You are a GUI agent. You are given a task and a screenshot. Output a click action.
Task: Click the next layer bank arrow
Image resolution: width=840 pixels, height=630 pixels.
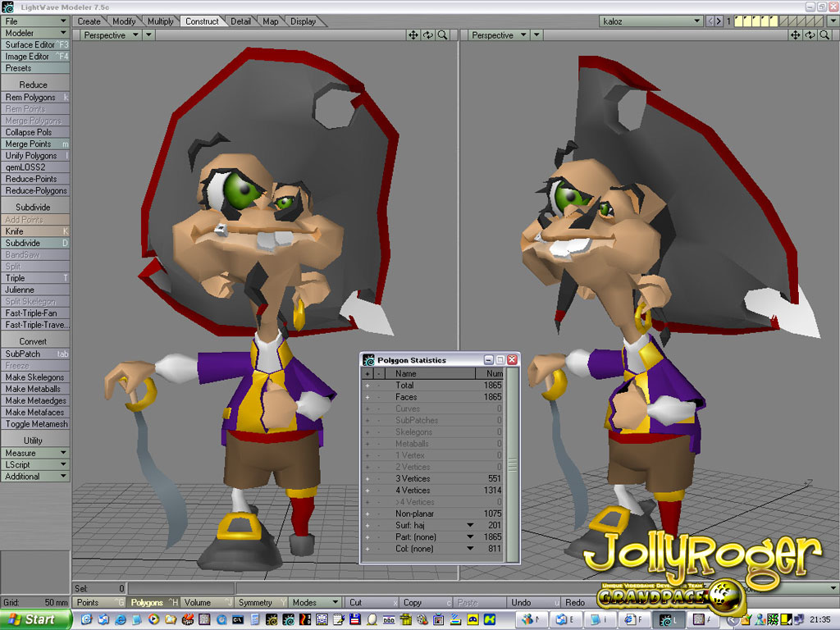pos(719,21)
